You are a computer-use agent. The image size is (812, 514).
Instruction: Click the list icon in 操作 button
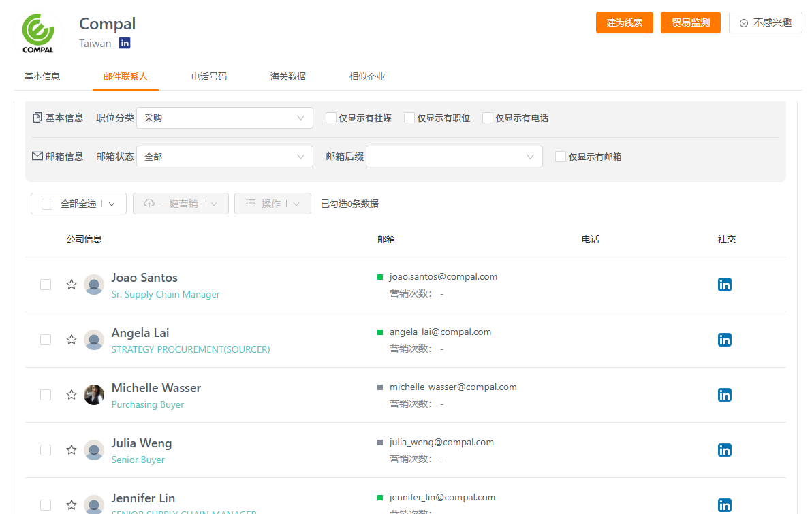pyautogui.click(x=251, y=203)
